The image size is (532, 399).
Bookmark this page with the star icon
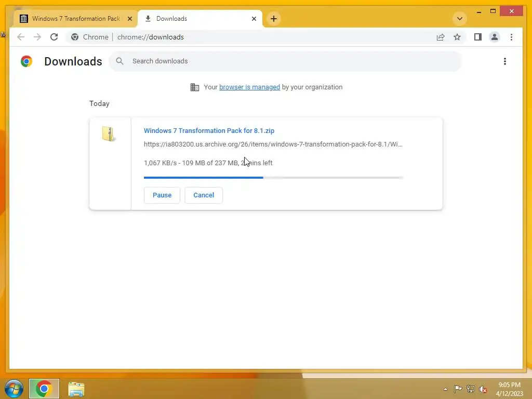[457, 37]
